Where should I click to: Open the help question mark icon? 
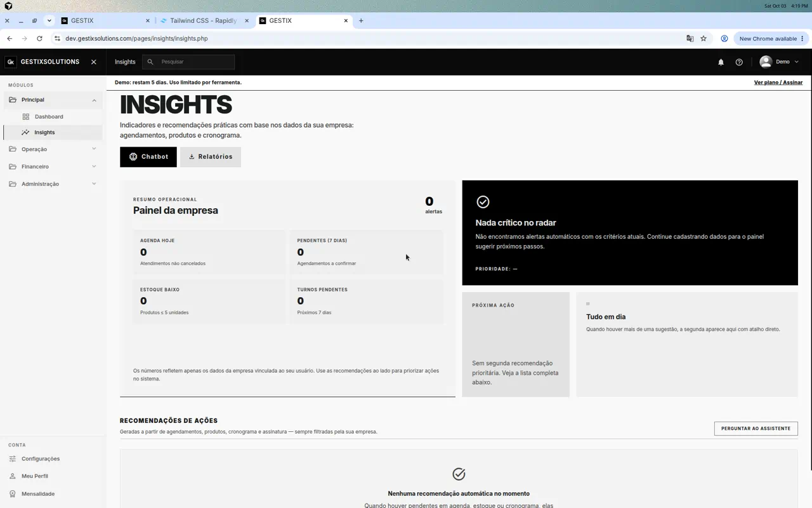pos(739,62)
